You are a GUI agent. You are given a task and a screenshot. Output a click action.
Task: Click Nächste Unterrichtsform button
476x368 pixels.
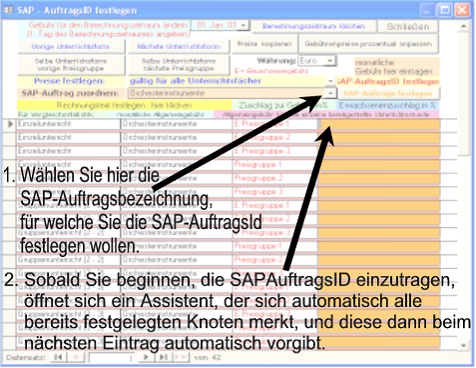[x=179, y=47]
